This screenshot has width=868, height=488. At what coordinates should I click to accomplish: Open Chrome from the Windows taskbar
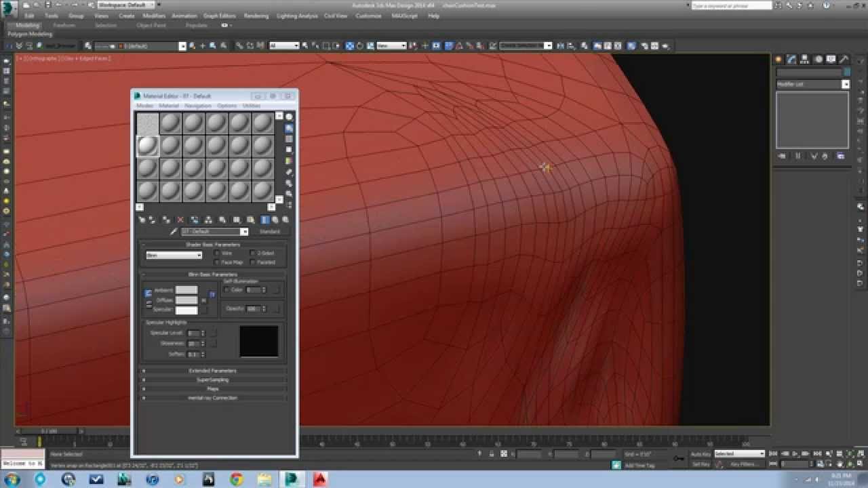[x=236, y=479]
